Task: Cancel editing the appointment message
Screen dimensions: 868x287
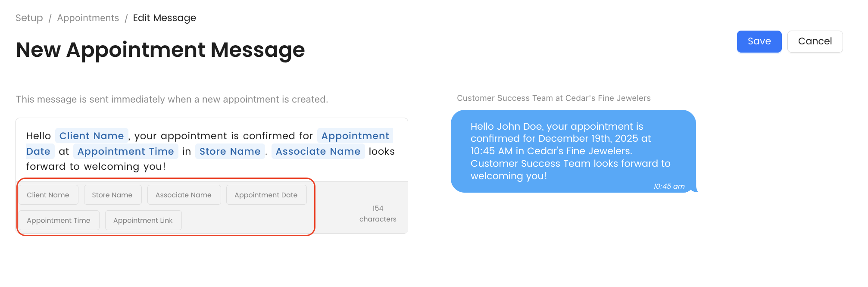Action: 815,41
